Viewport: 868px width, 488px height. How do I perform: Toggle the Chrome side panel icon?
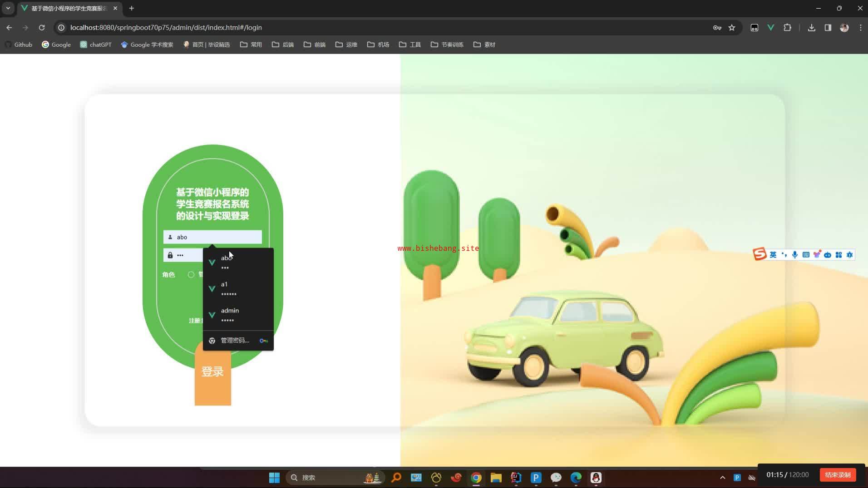[828, 28]
